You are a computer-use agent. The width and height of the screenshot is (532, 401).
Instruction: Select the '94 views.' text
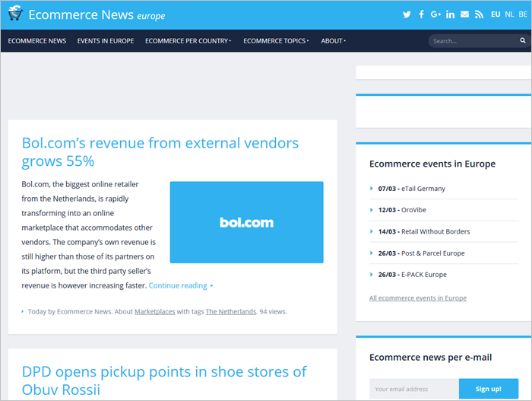point(273,312)
